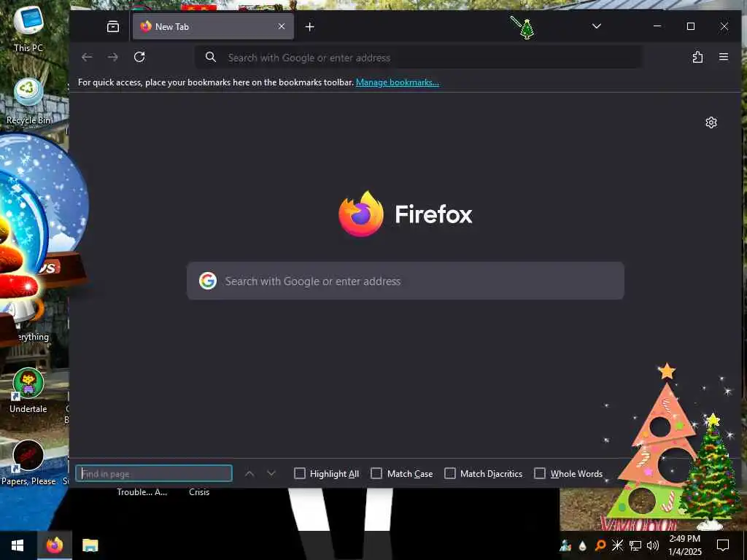Select the New Tab tab
This screenshot has height=560, width=747.
coord(213,27)
